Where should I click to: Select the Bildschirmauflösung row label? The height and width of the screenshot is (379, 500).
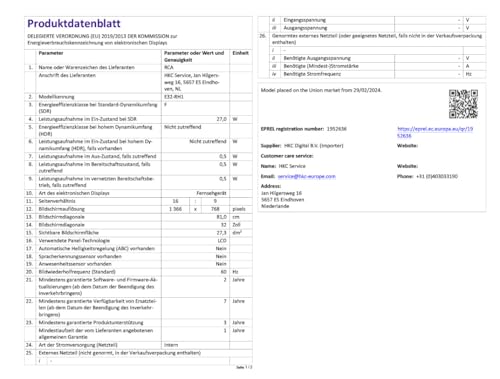click(x=62, y=209)
